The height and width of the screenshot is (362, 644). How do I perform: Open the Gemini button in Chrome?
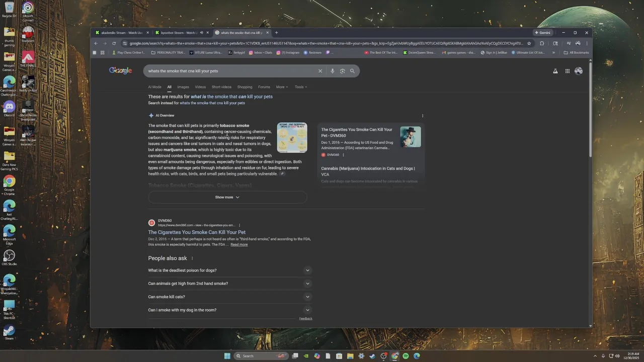[x=543, y=33]
